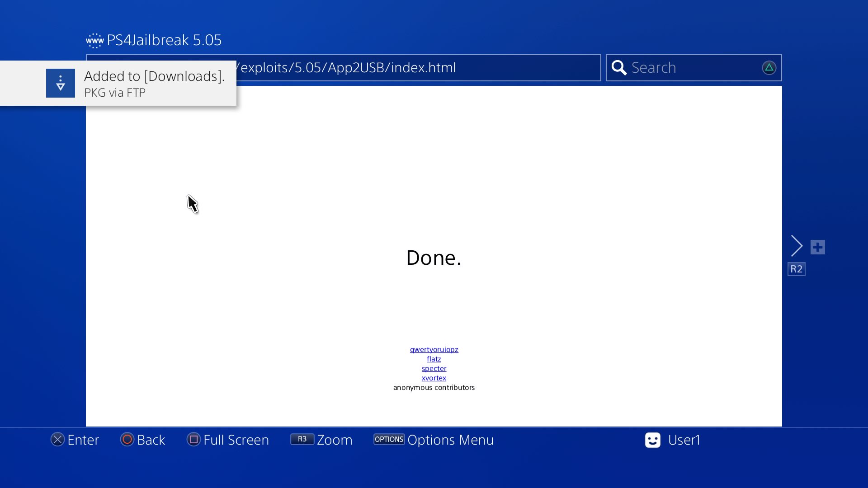Select the Back label
This screenshot has height=488, width=868.
pos(151,440)
